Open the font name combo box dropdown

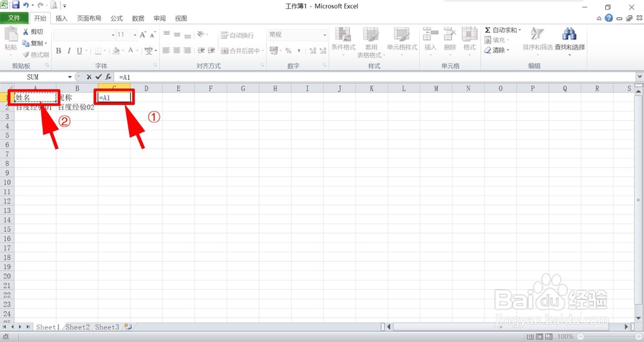113,35
